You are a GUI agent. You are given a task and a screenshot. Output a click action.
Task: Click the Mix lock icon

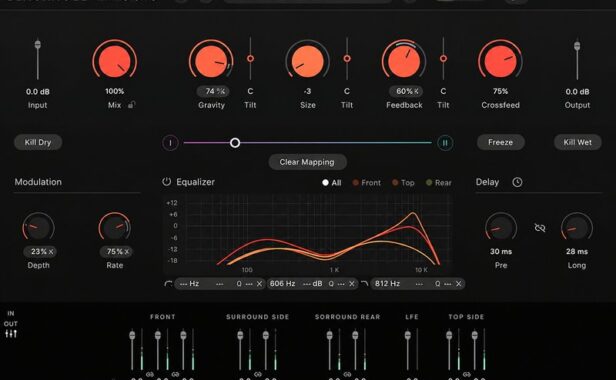pyautogui.click(x=131, y=105)
